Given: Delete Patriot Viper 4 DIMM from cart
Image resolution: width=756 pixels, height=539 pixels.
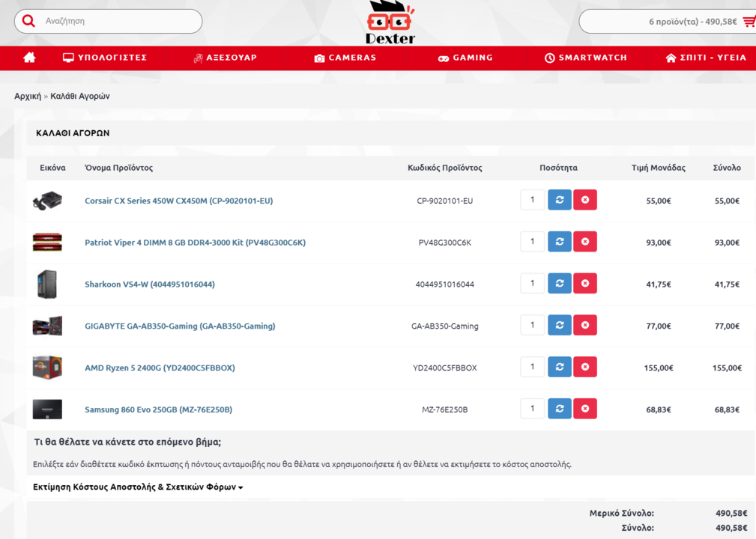Looking at the screenshot, I should [x=585, y=242].
